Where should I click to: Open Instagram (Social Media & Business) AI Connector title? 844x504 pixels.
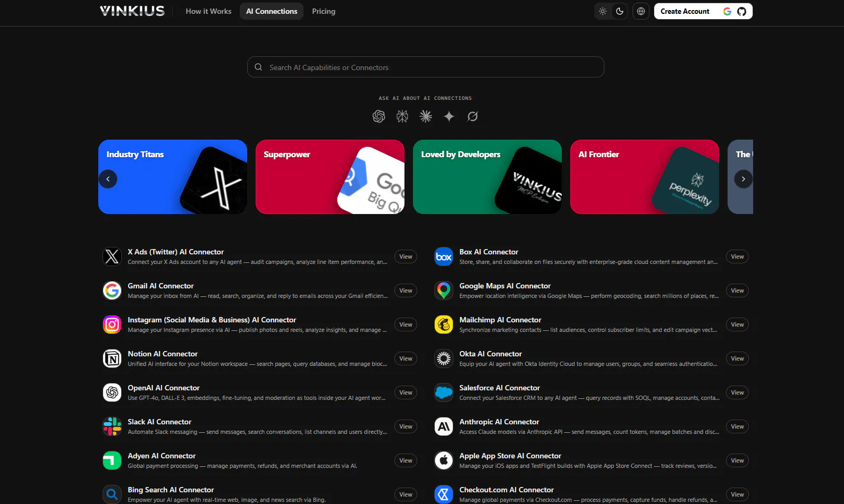tap(212, 320)
